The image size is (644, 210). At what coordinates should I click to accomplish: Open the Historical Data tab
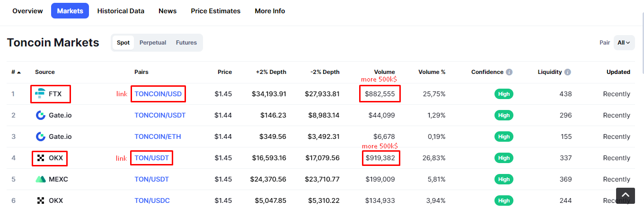coord(121,11)
